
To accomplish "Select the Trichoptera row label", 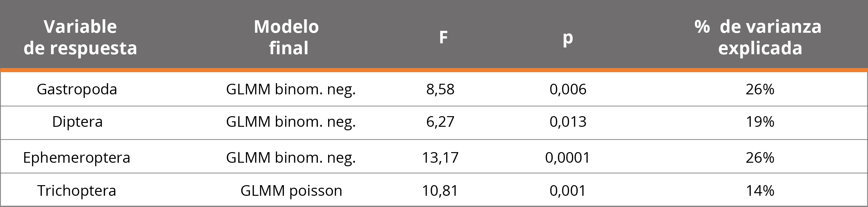I will pyautogui.click(x=77, y=191).
